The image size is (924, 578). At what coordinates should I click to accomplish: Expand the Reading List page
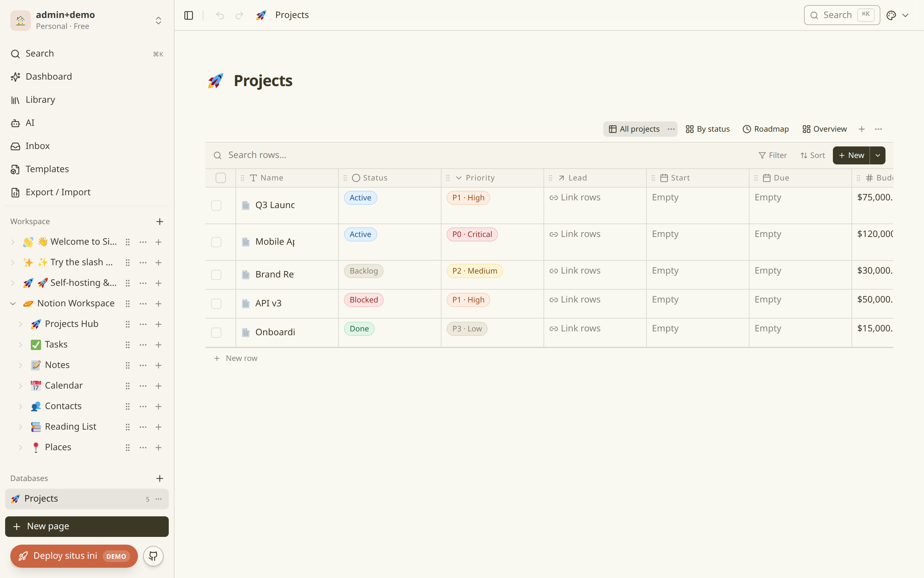[21, 427]
